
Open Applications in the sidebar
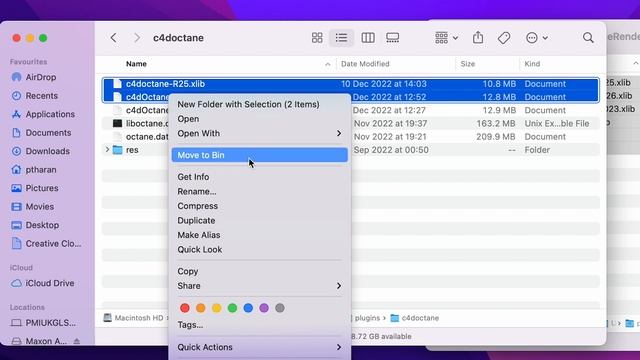tap(50, 114)
